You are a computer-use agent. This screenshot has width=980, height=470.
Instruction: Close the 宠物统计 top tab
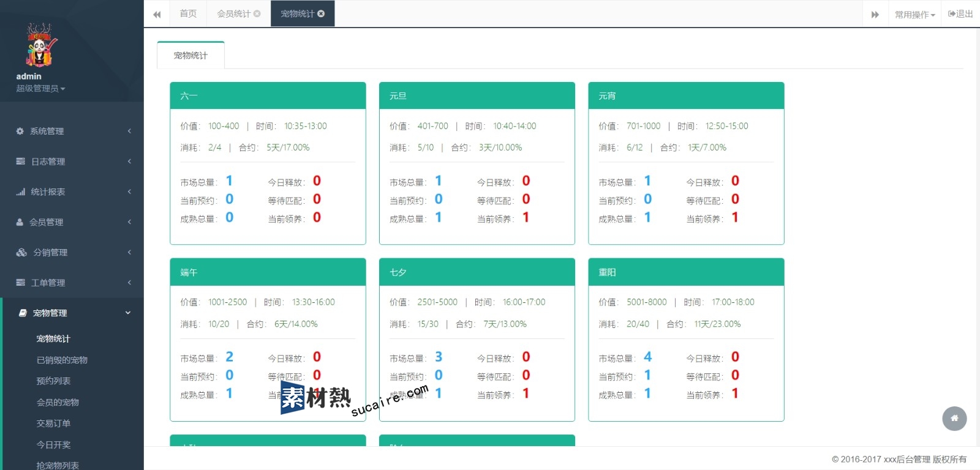pyautogui.click(x=321, y=13)
